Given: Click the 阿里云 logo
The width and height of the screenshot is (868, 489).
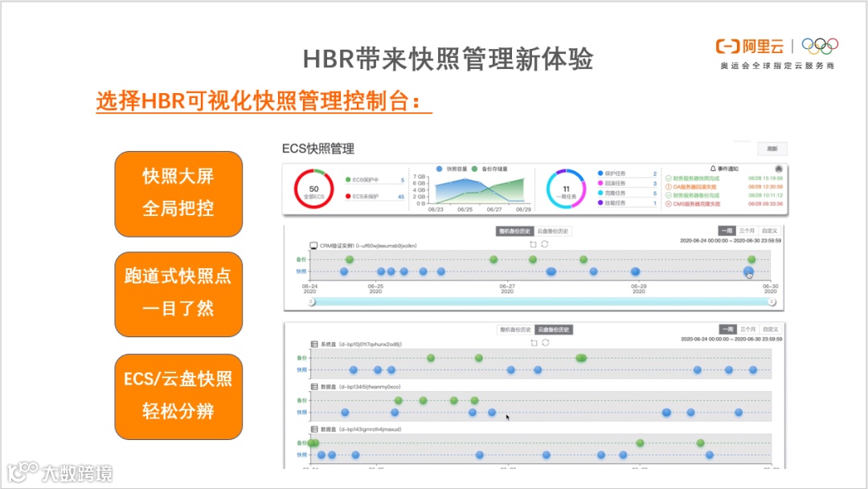Looking at the screenshot, I should click(750, 47).
